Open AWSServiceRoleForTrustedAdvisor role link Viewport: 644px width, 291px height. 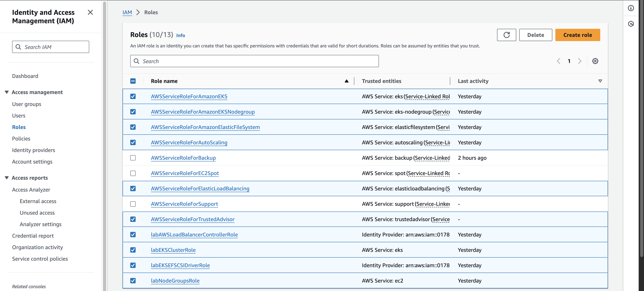click(192, 219)
